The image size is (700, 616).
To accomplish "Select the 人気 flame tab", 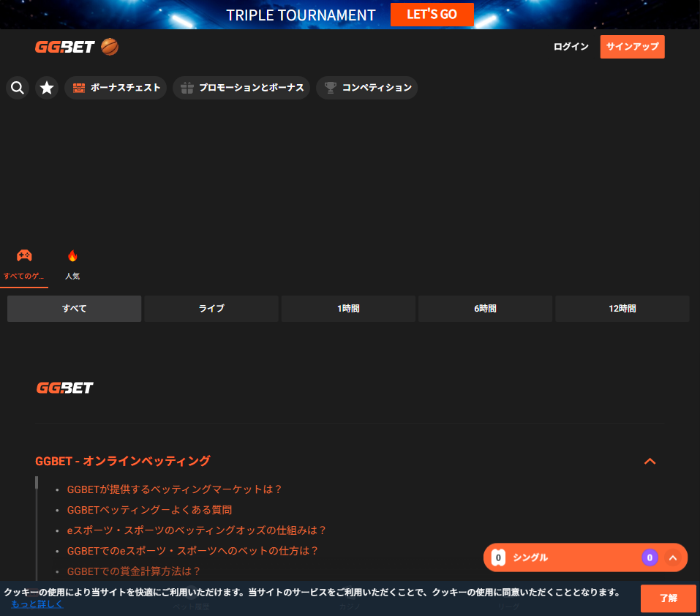I will [x=72, y=265].
